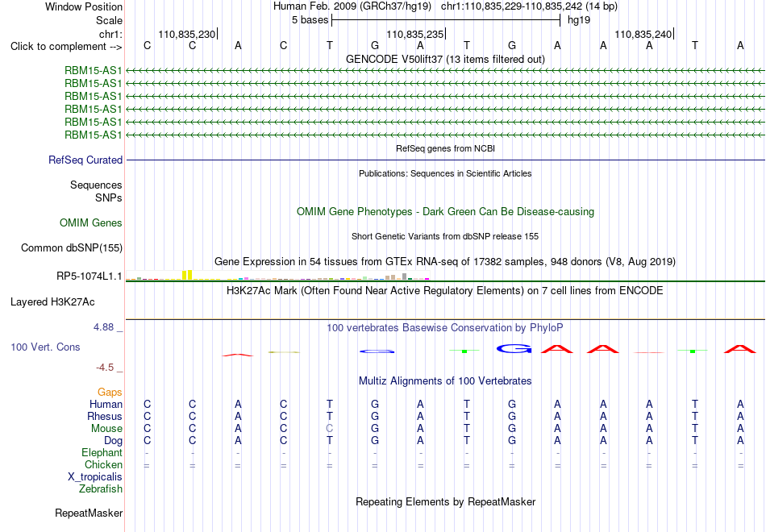Open the topmost RBM15-AS1 transcript label
This screenshot has height=532, width=766.
[x=93, y=71]
